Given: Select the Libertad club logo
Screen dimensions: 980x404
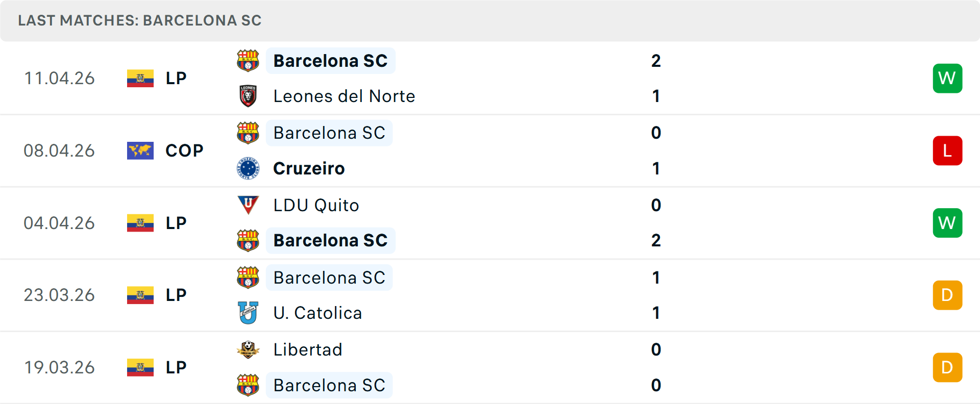Looking at the screenshot, I should click(249, 350).
